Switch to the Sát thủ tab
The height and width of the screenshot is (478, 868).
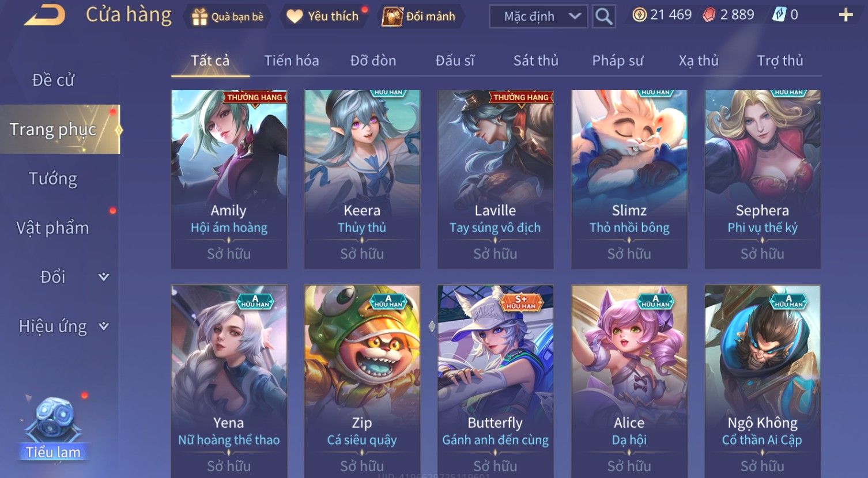(535, 60)
